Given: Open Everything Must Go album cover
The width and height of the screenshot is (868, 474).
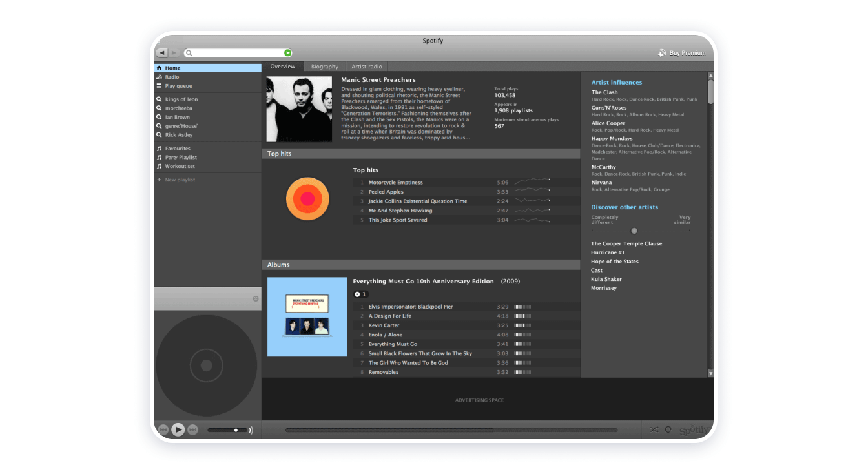Looking at the screenshot, I should coord(307,317).
